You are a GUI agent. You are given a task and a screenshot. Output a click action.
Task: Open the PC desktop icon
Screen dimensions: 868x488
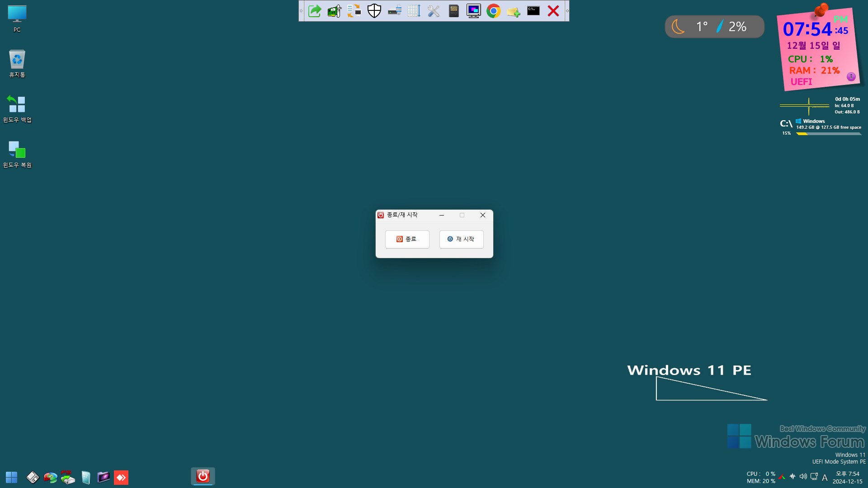click(x=17, y=19)
